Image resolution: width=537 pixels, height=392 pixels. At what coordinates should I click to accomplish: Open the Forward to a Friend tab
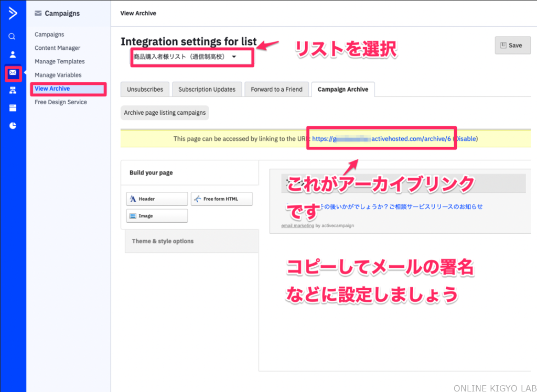coord(276,90)
